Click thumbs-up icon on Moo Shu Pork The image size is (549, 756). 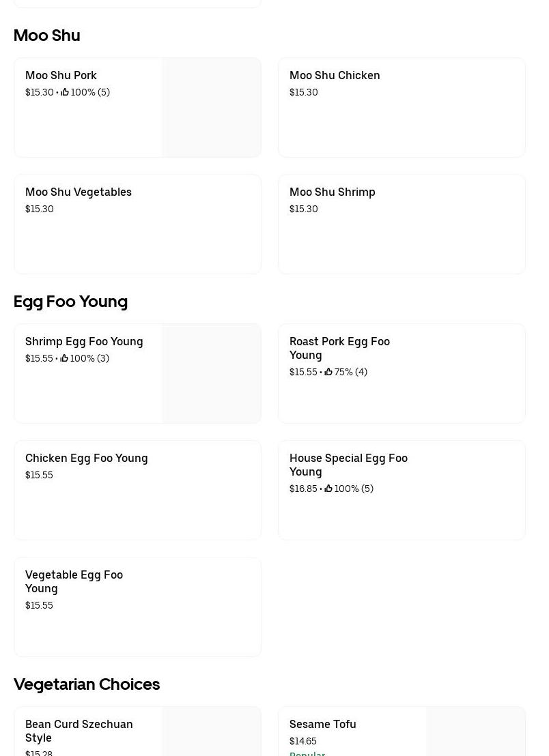click(65, 92)
